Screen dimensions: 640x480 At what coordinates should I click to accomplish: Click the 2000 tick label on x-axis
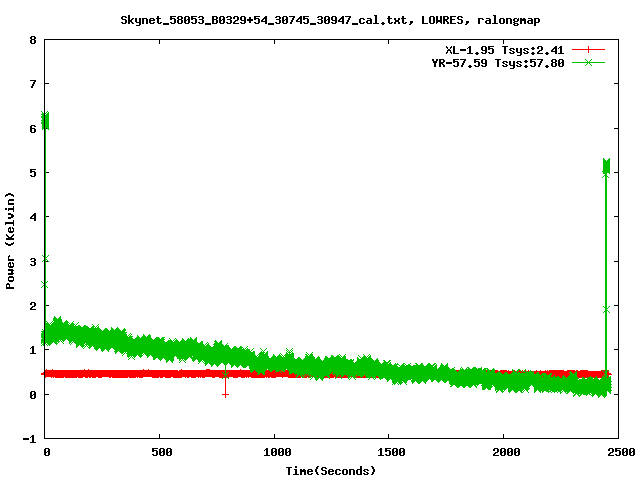(504, 453)
